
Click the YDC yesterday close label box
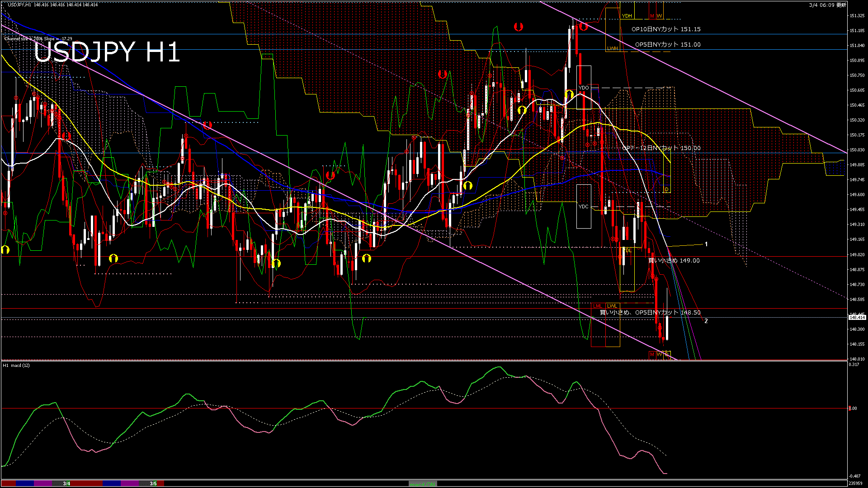[x=584, y=206]
